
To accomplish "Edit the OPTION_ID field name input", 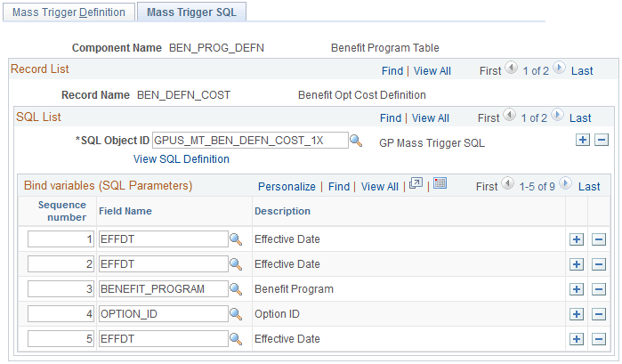I will 164,314.
